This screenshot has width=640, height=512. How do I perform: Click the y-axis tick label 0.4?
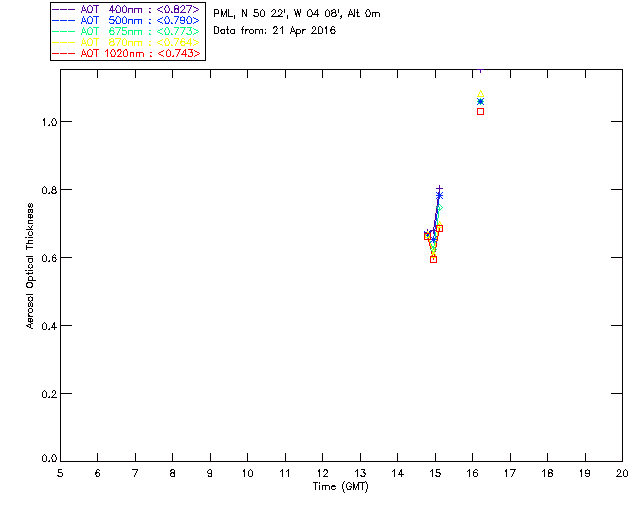(49, 326)
